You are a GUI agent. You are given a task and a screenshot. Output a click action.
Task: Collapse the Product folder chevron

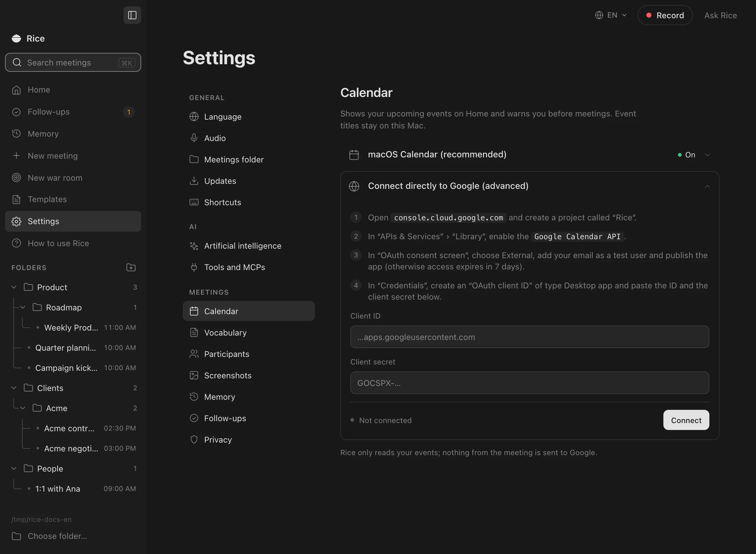[x=14, y=287]
